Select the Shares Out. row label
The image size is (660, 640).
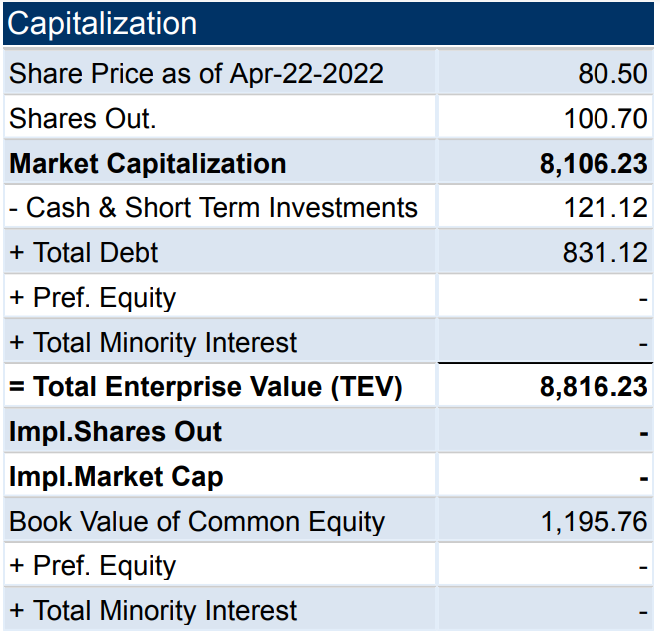tap(83, 118)
